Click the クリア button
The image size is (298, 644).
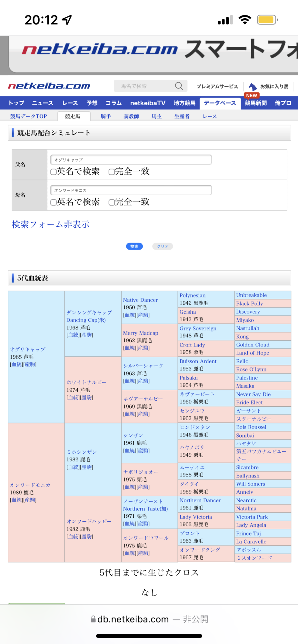163,246
